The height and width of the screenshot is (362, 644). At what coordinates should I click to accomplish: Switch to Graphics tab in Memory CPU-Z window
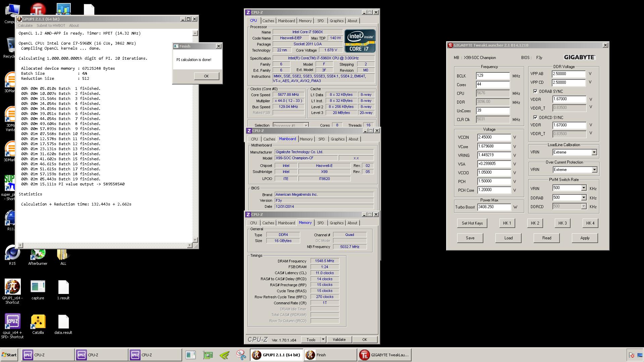pyautogui.click(x=336, y=223)
